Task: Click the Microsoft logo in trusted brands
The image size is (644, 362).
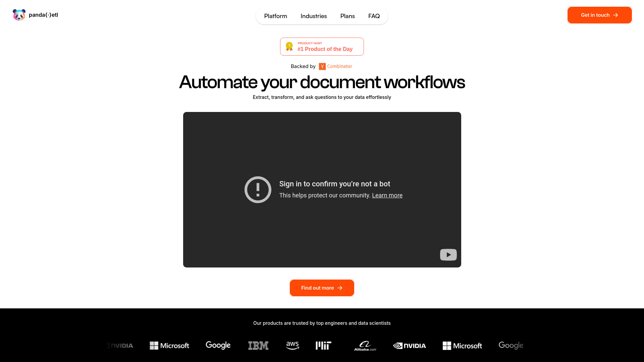Action: tap(169, 345)
